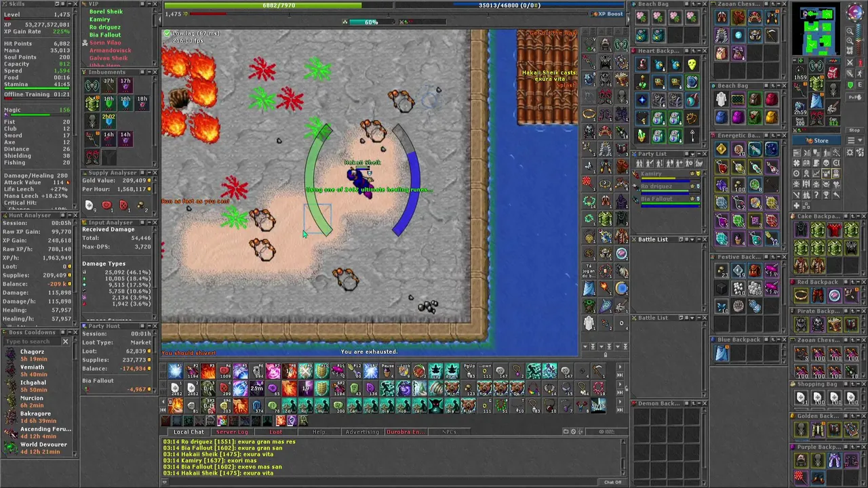868x488 pixels.
Task: Click the chat window scrollbar
Action: tap(625, 457)
